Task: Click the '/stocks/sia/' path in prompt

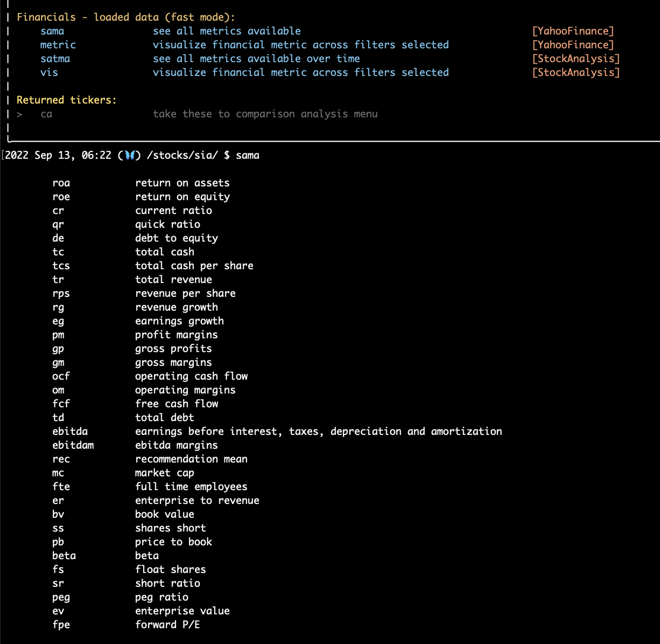Action: tap(183, 155)
